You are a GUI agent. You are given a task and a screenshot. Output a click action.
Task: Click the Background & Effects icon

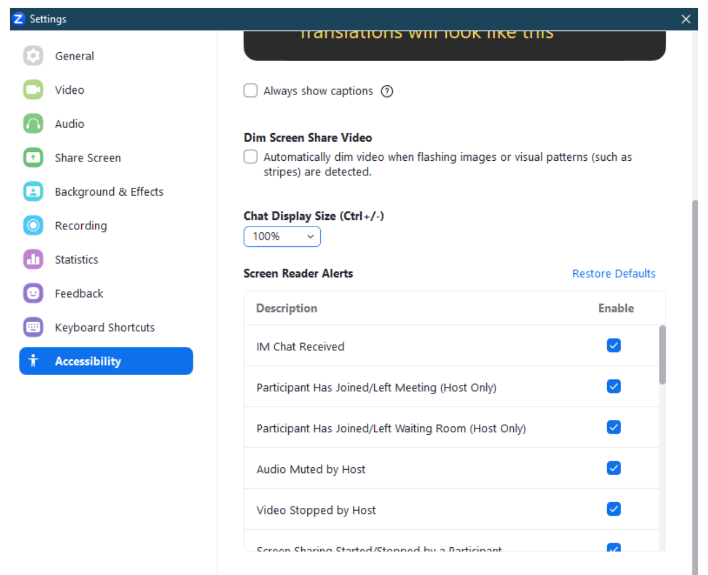pos(33,192)
